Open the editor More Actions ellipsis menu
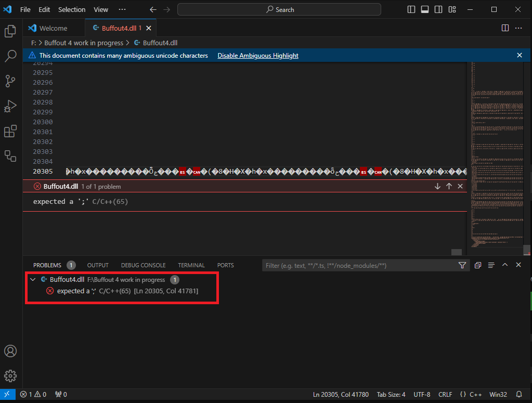Viewport: 532px width, 403px height. pyautogui.click(x=518, y=28)
